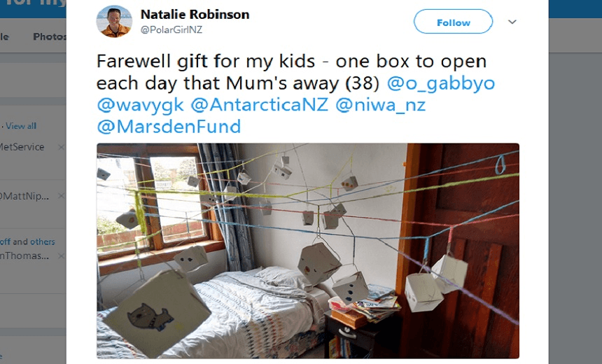Open the MetService suggested account
The image size is (602, 364).
pos(22,147)
